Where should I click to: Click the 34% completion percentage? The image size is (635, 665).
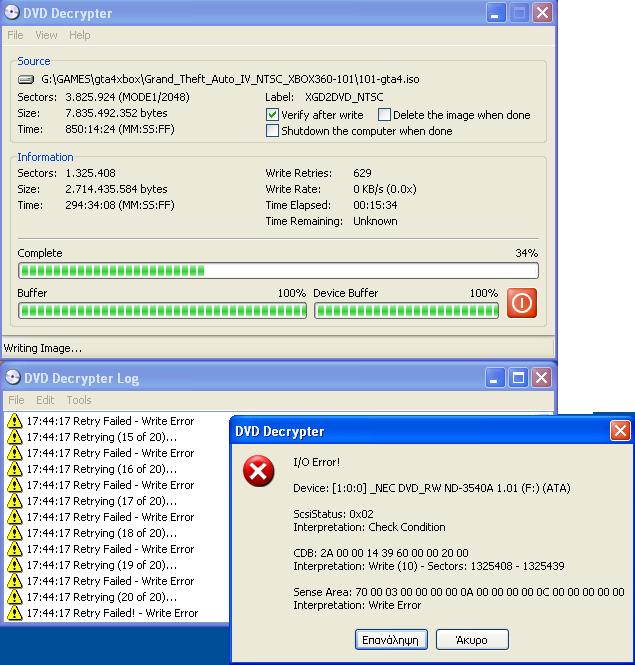tap(526, 253)
